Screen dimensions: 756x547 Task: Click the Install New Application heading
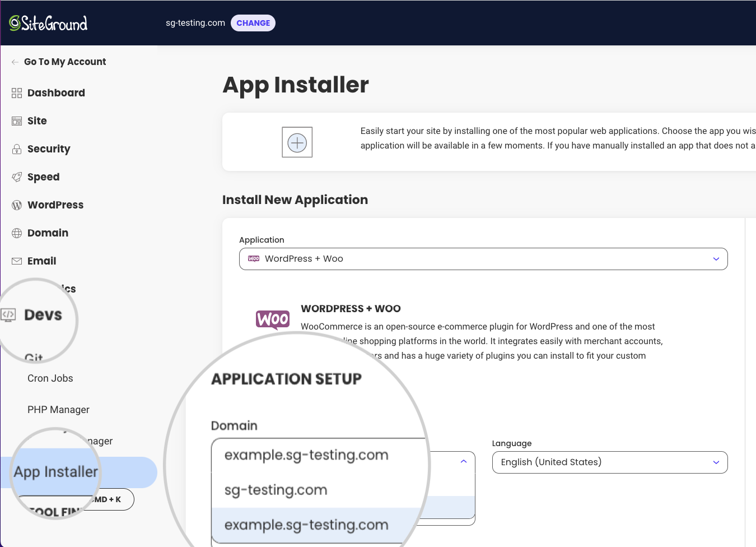(295, 200)
